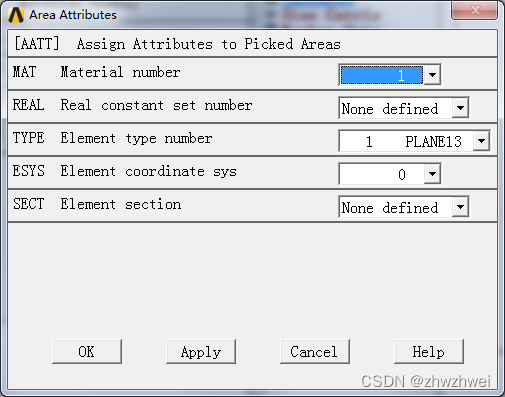Viewport: 505px width, 397px height.
Task: Expand the Real constant set dropdown arrow
Action: [x=460, y=108]
